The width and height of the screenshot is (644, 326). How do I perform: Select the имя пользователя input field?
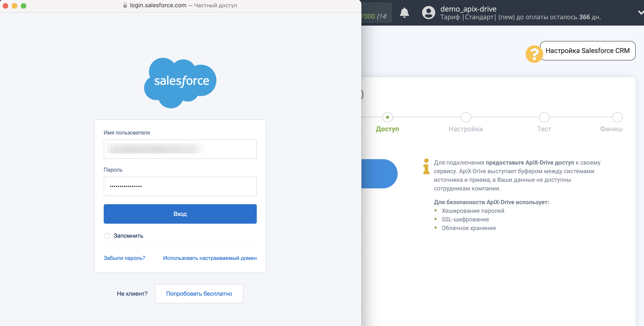pos(180,149)
